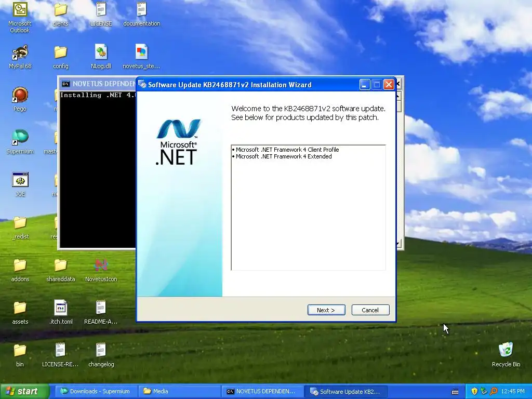The width and height of the screenshot is (532, 399).
Task: Click scroll down arrow in console window
Action: [x=398, y=244]
